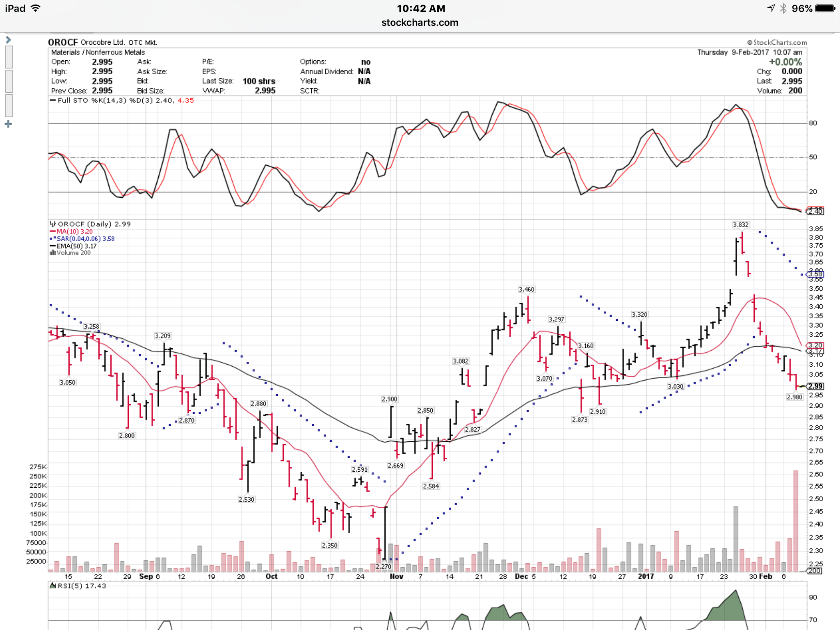
Task: Select the topmost blank sidebar box
Action: [9, 57]
